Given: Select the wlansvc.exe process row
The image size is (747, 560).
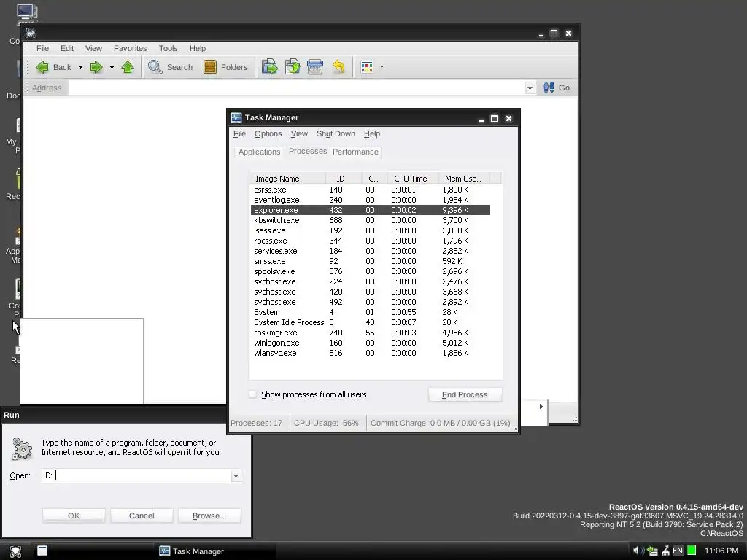Looking at the screenshot, I should pyautogui.click(x=370, y=354).
